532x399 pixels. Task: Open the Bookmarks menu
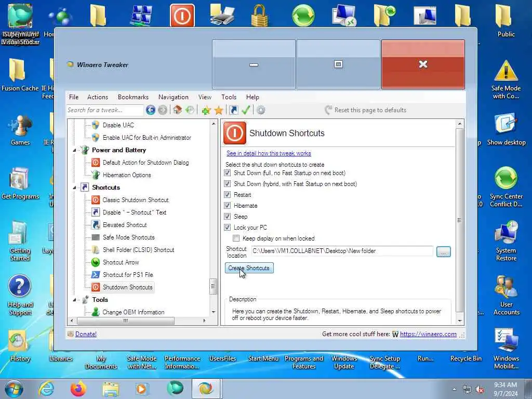click(x=133, y=97)
